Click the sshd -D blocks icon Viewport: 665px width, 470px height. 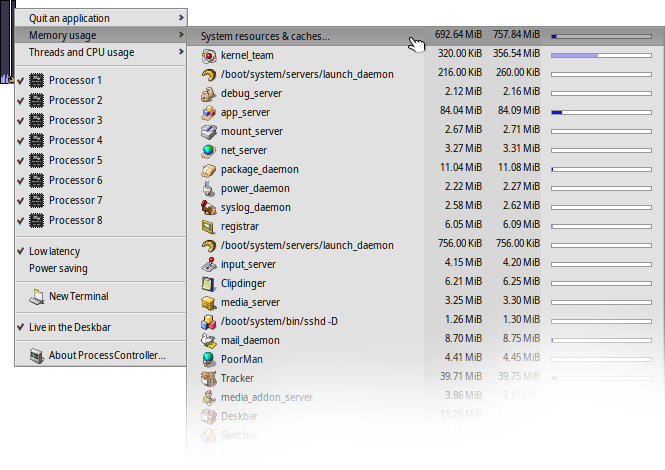(x=208, y=322)
